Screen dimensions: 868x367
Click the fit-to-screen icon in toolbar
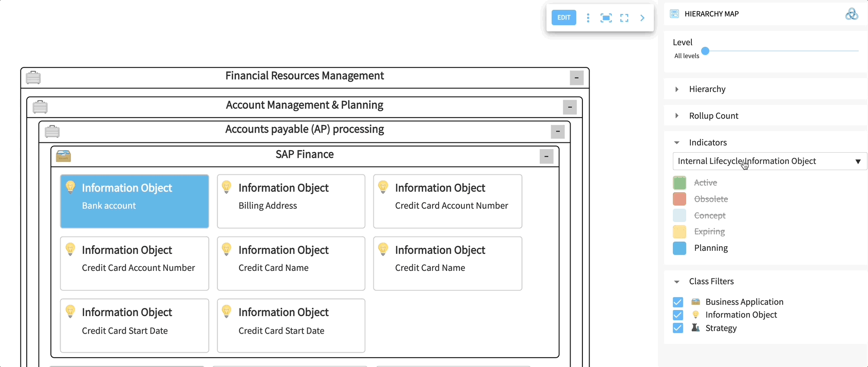tap(606, 18)
